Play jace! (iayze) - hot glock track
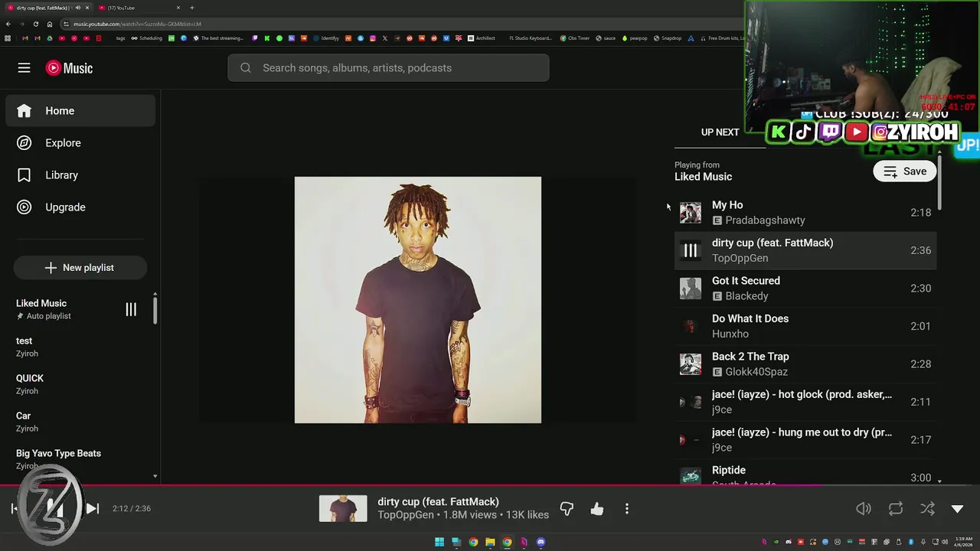This screenshot has height=551, width=980. [x=805, y=402]
